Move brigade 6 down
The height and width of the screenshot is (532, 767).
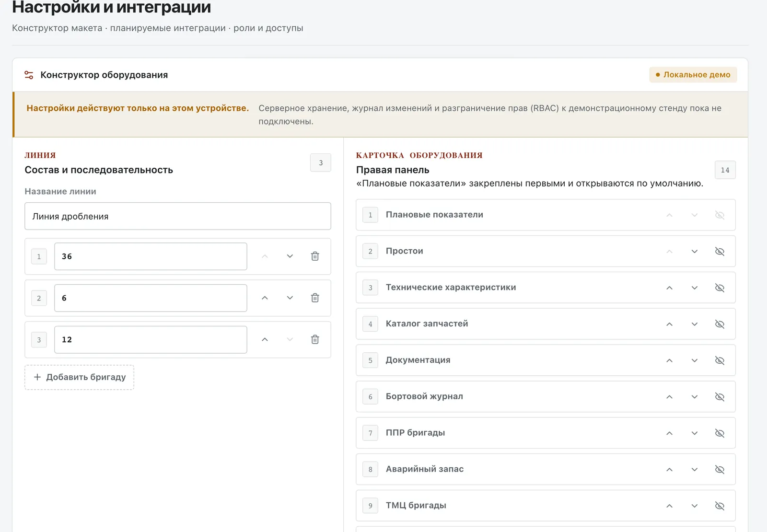(290, 298)
